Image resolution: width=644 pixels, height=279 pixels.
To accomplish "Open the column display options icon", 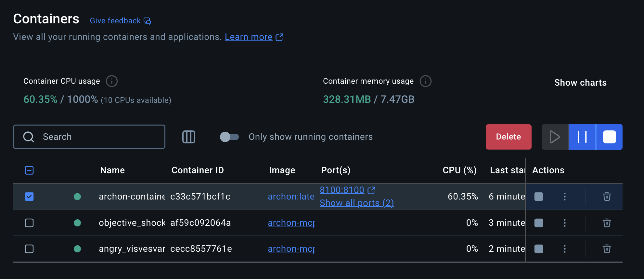I will coord(188,137).
